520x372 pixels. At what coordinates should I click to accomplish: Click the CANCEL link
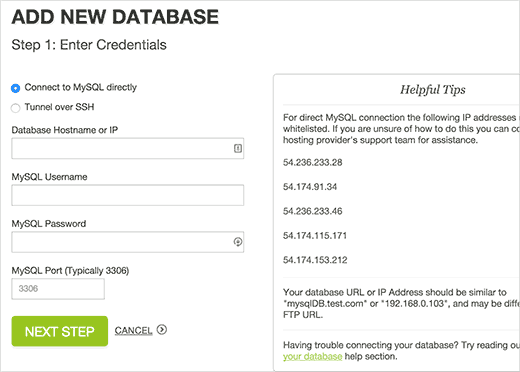[x=133, y=331]
